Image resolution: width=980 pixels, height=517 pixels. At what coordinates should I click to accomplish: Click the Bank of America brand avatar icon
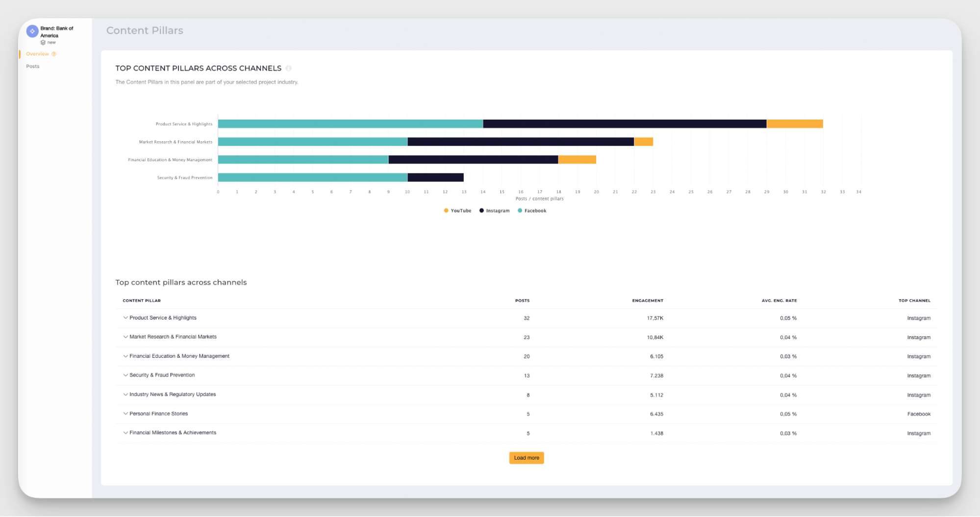pos(32,31)
